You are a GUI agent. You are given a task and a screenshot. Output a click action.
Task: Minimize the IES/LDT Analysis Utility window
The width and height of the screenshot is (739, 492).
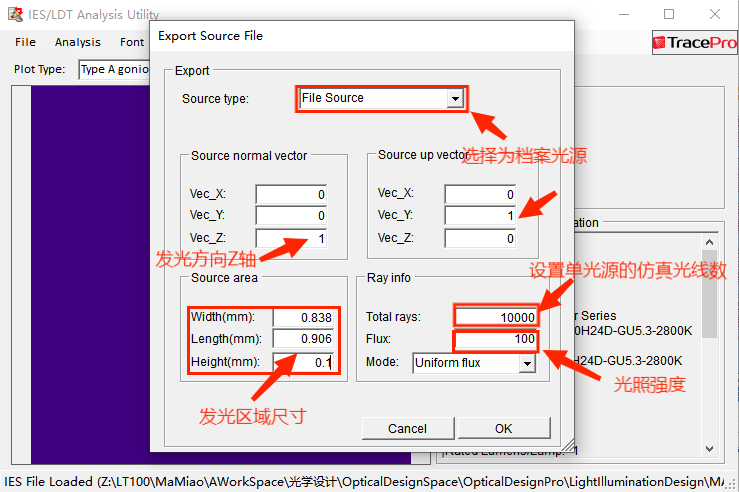click(624, 14)
